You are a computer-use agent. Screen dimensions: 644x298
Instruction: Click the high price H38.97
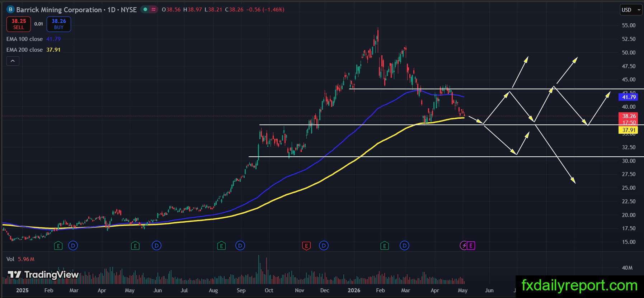[x=193, y=10]
